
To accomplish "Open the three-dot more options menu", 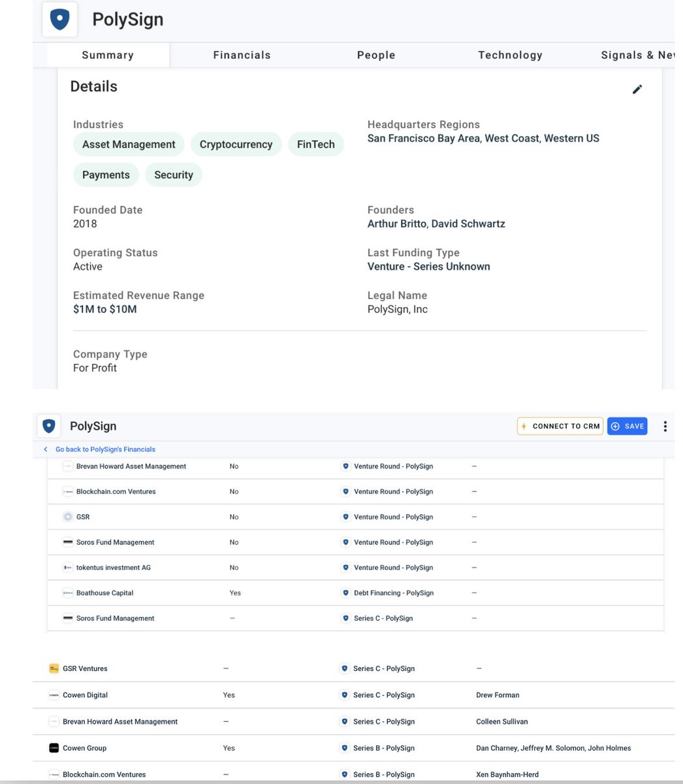I will pos(665,426).
